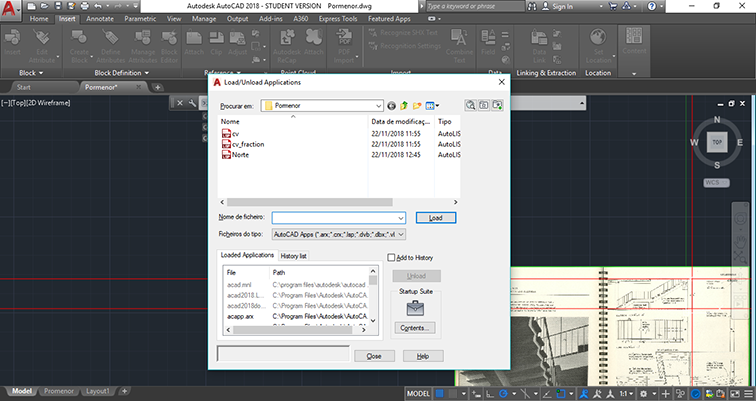The width and height of the screenshot is (756, 401).
Task: Toggle annotation visibility icon in status bar
Action: (584, 394)
